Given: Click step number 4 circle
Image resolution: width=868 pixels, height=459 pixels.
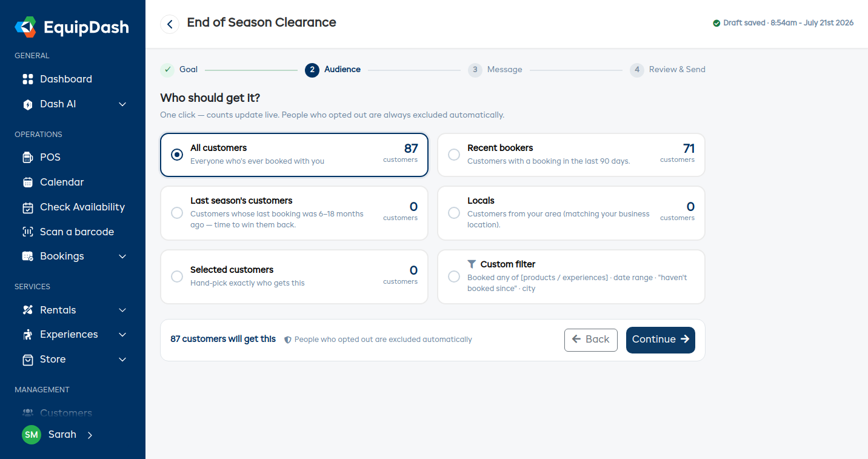Looking at the screenshot, I should point(637,70).
